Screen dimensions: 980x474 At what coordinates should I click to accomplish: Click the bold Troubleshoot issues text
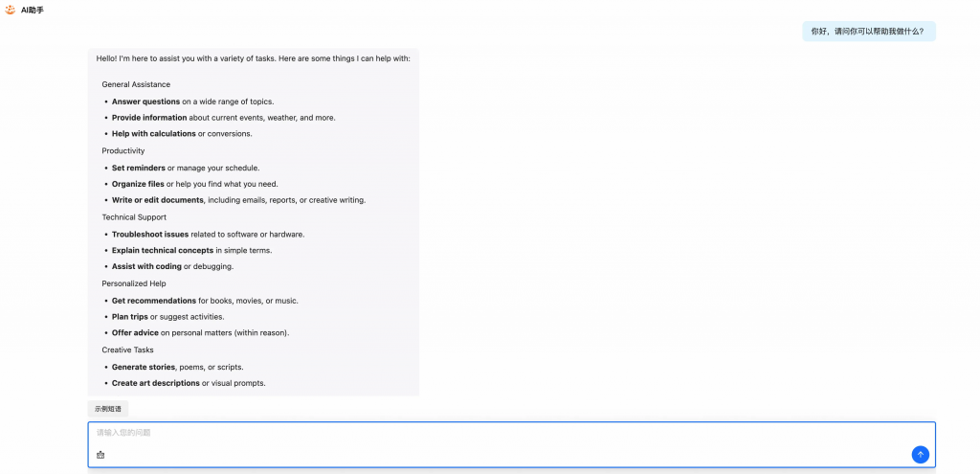(x=150, y=234)
